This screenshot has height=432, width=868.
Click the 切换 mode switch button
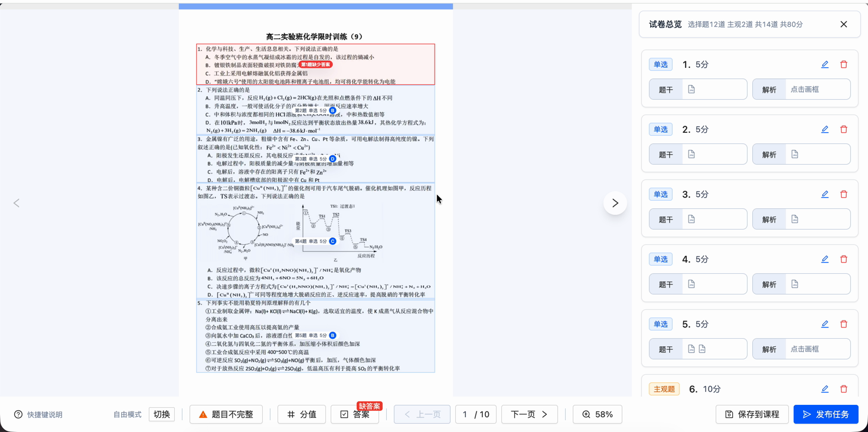point(162,414)
